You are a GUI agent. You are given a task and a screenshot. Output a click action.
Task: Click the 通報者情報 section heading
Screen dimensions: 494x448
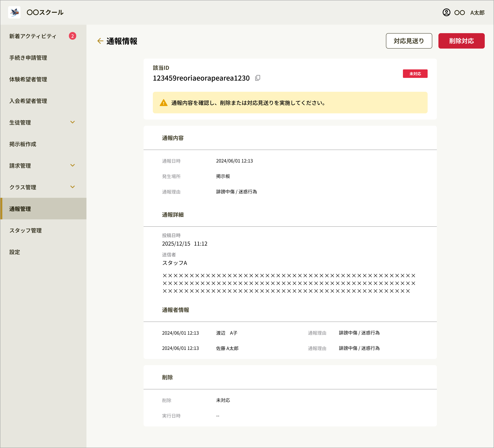coord(175,310)
